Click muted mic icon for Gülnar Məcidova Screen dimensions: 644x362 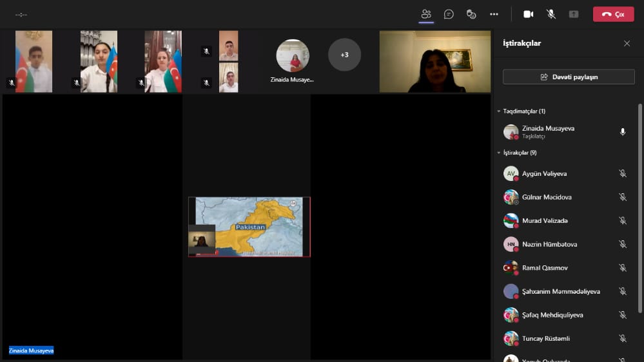(x=623, y=197)
